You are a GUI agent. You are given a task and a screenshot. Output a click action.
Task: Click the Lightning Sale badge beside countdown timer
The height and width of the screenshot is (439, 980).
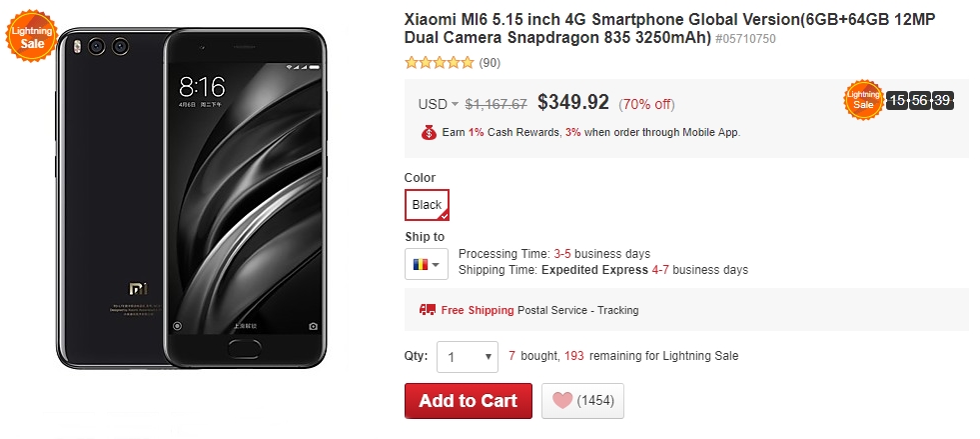[863, 100]
